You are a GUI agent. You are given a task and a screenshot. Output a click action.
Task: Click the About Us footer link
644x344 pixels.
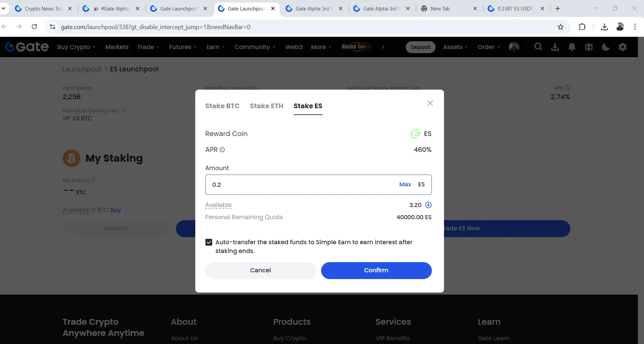click(184, 338)
